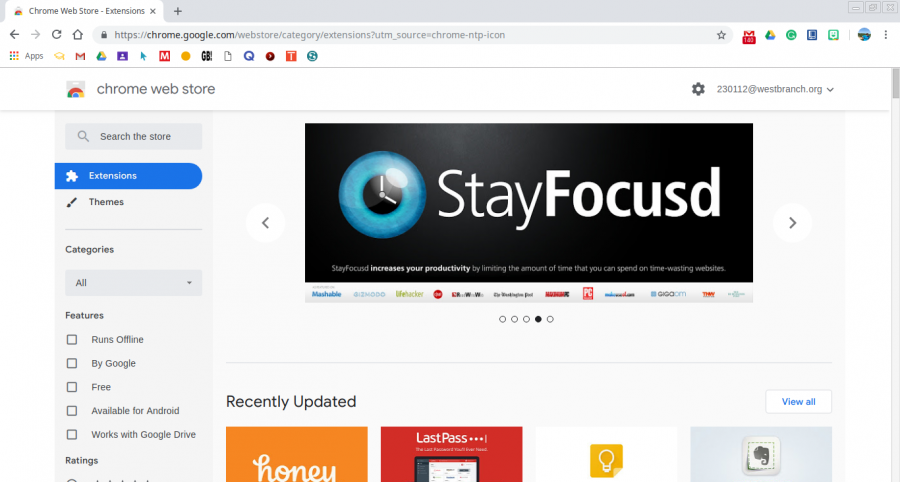Open the orange circle bookmark
Image resolution: width=900 pixels, height=482 pixels.
point(185,56)
